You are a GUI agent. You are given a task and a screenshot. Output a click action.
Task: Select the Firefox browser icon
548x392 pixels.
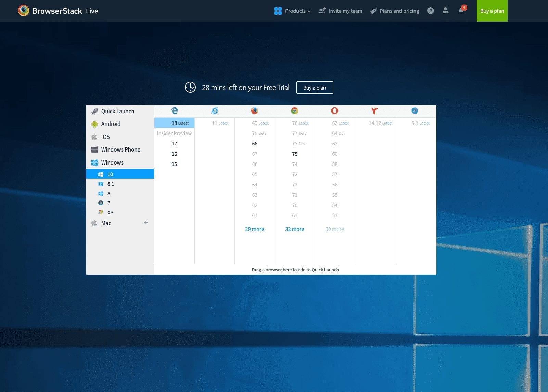(254, 110)
